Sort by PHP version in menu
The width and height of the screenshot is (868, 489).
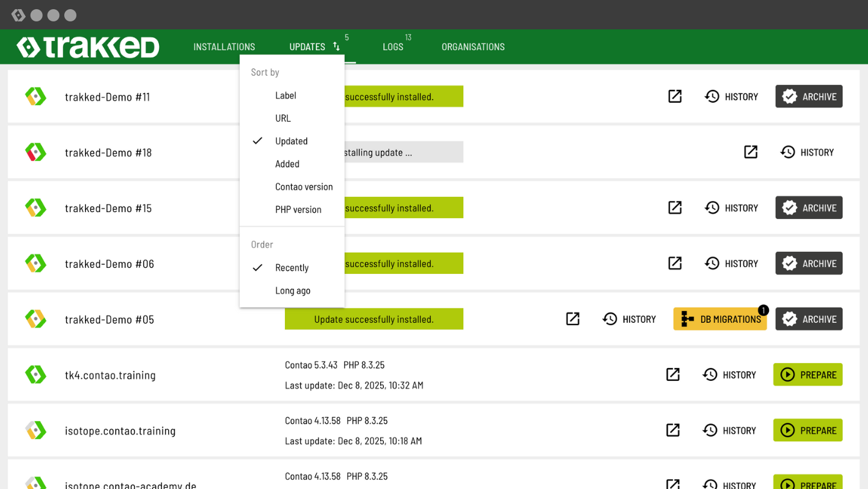click(x=298, y=210)
